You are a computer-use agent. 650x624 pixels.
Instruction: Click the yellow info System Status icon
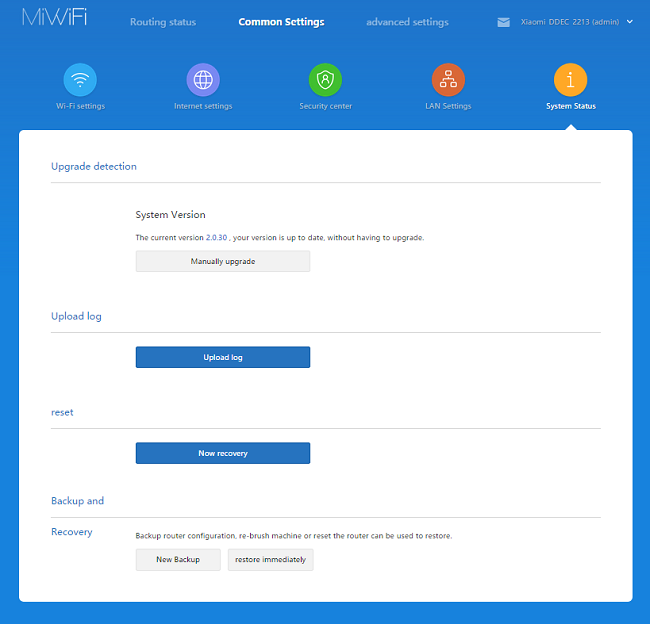pos(570,80)
